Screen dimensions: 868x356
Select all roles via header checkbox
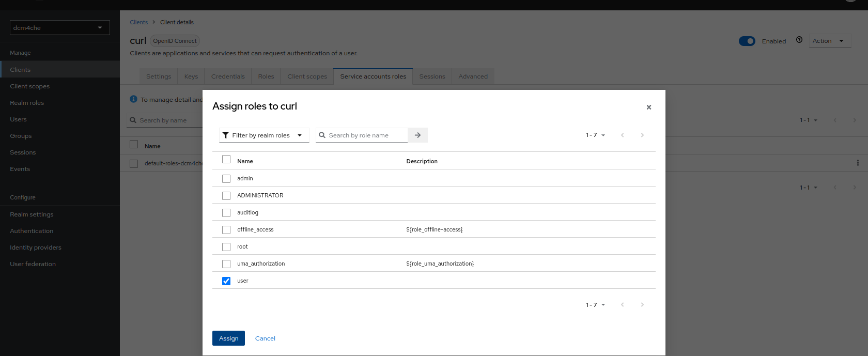[226, 159]
